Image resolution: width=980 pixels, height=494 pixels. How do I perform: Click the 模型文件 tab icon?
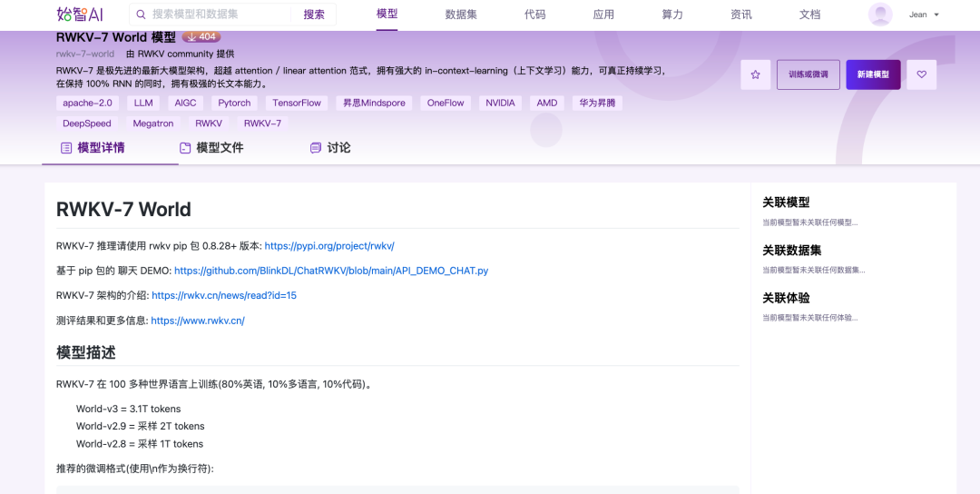[185, 148]
